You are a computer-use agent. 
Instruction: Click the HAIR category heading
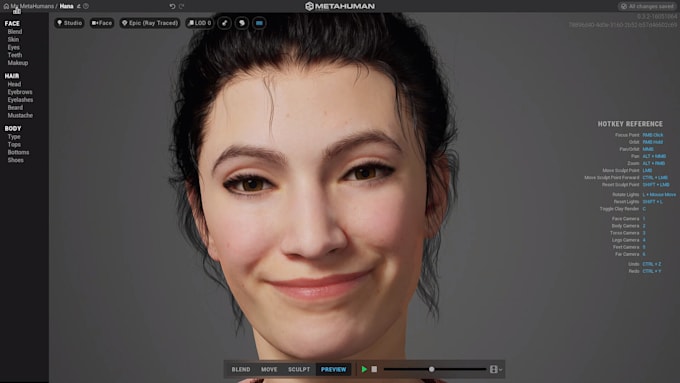point(12,76)
